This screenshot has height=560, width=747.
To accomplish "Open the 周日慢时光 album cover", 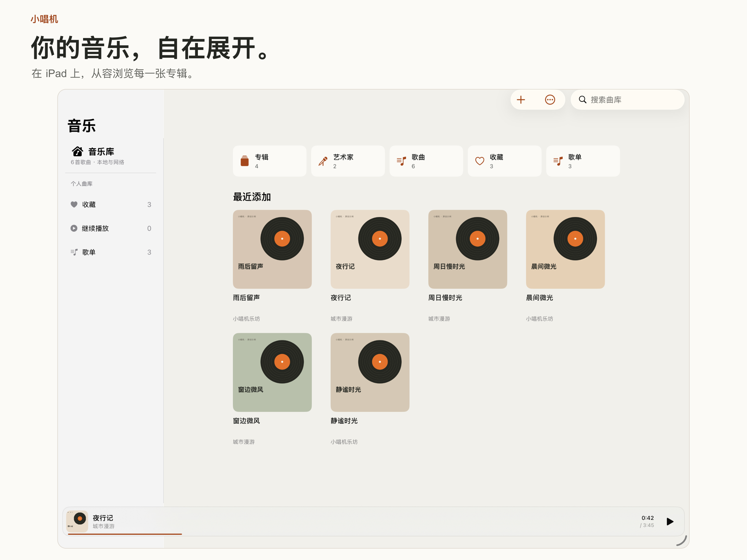I will tap(467, 249).
